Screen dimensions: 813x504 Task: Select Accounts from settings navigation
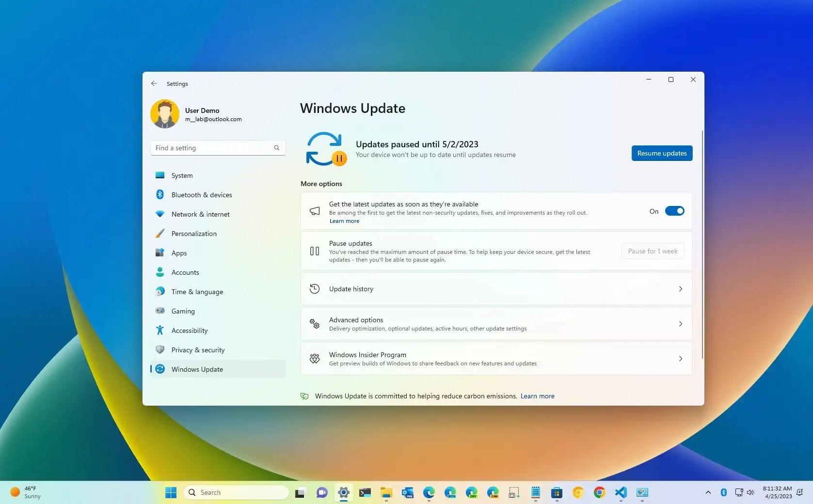coord(185,272)
